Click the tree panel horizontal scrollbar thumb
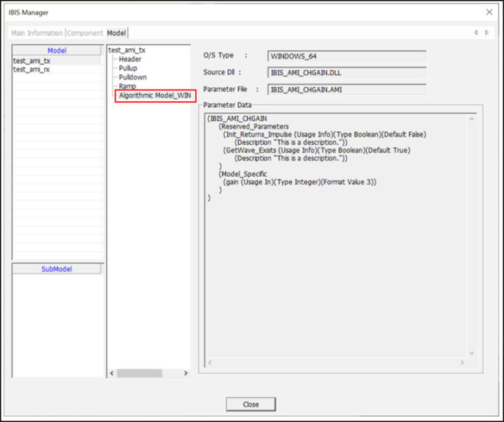The width and height of the screenshot is (504, 422). tap(139, 373)
